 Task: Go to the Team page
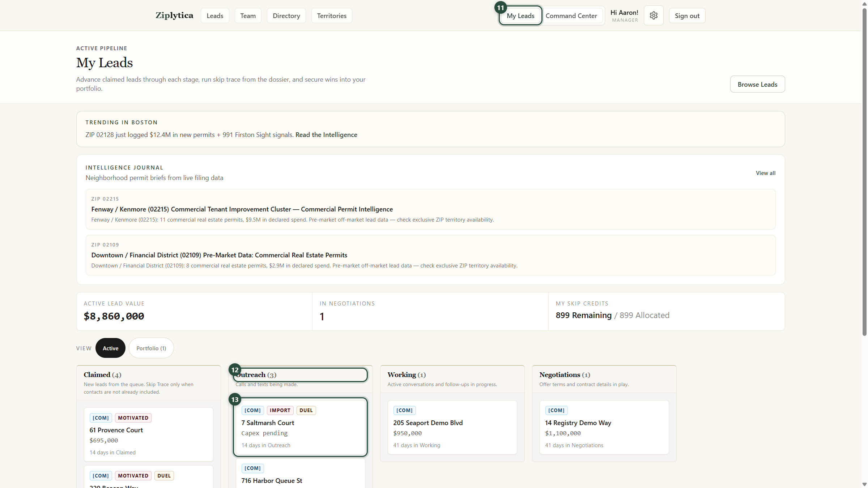coord(248,16)
